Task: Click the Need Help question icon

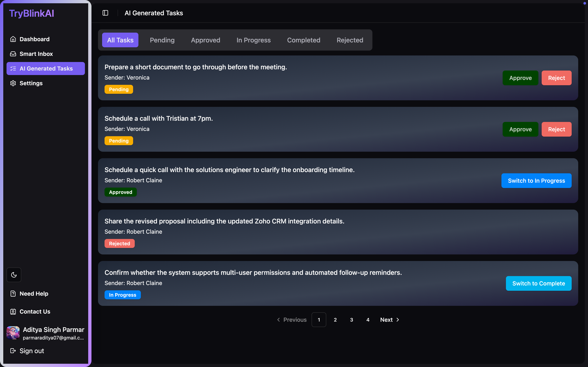Action: coord(13,294)
